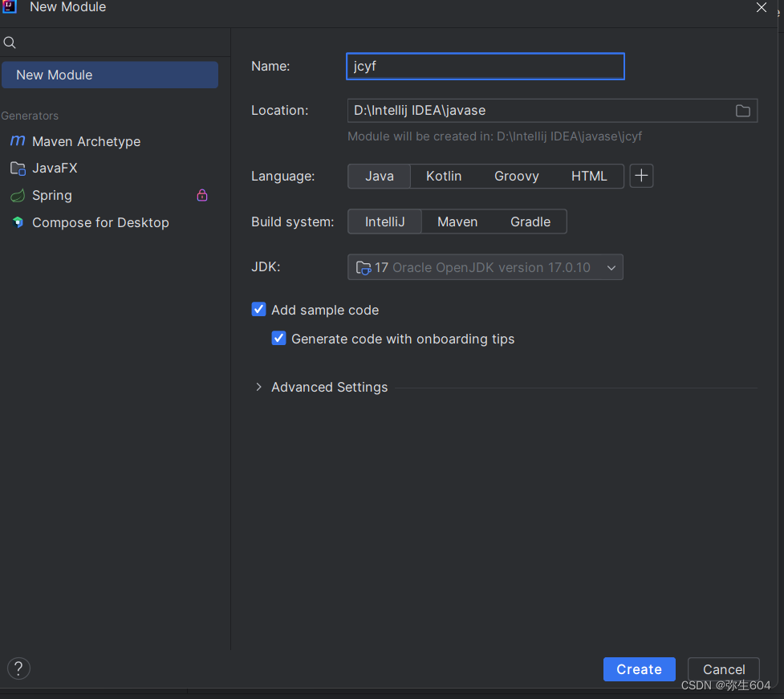Screen dimensions: 784x699
Task: Click the search magnifier icon
Action: coord(10,43)
